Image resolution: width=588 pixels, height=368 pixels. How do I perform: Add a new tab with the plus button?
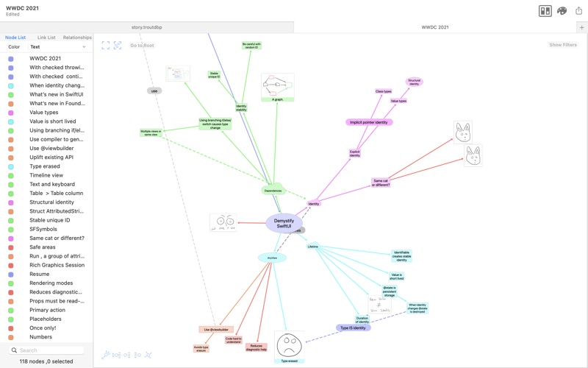coord(581,27)
